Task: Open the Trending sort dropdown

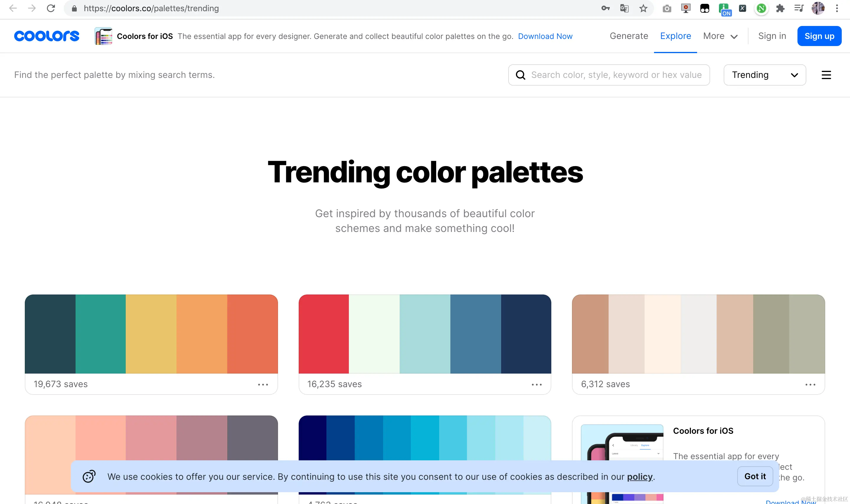Action: pos(764,75)
